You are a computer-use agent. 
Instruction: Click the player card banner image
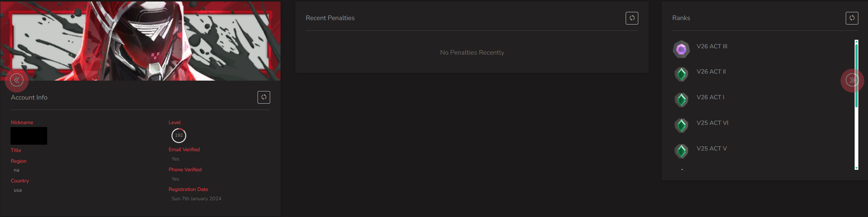140,41
